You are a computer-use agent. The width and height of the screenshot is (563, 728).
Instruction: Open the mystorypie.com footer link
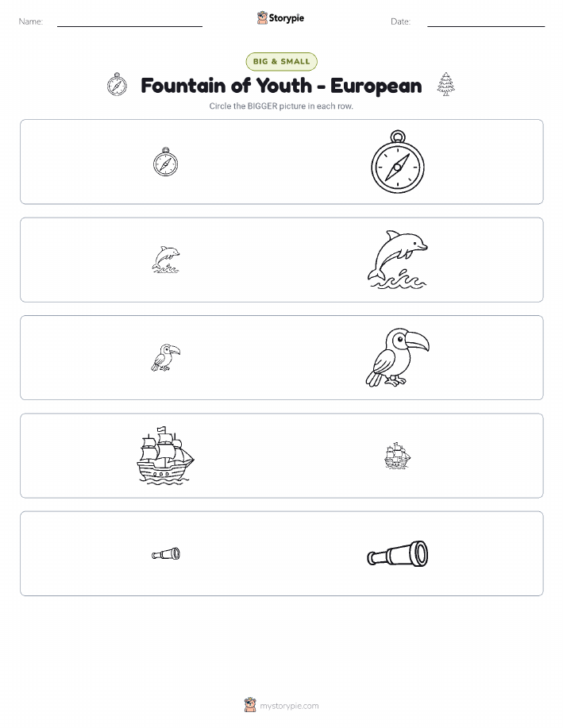point(289,706)
